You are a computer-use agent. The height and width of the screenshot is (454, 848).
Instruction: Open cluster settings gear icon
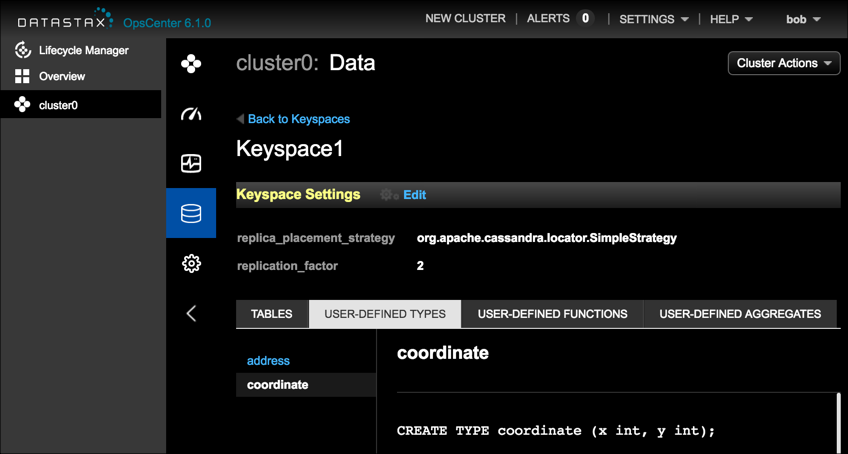(x=191, y=264)
